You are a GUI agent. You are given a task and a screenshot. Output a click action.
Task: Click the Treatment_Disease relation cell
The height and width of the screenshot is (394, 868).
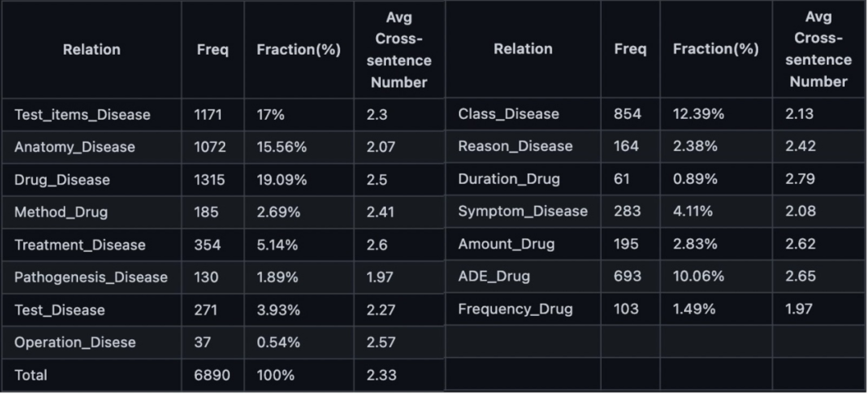point(80,245)
